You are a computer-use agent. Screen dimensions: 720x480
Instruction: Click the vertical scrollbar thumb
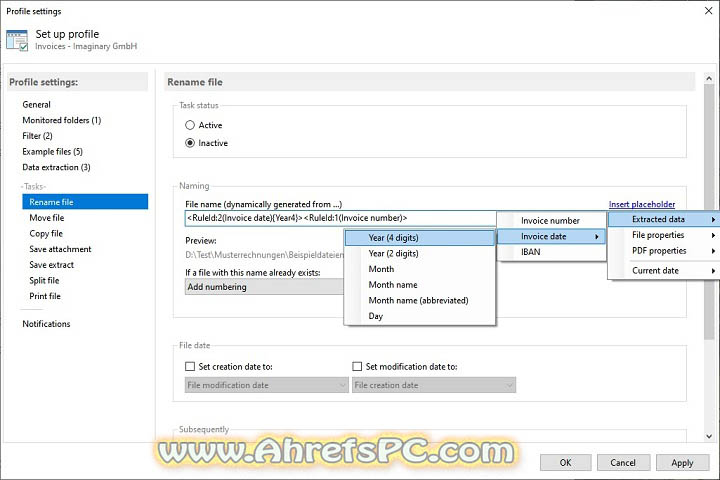click(709, 212)
